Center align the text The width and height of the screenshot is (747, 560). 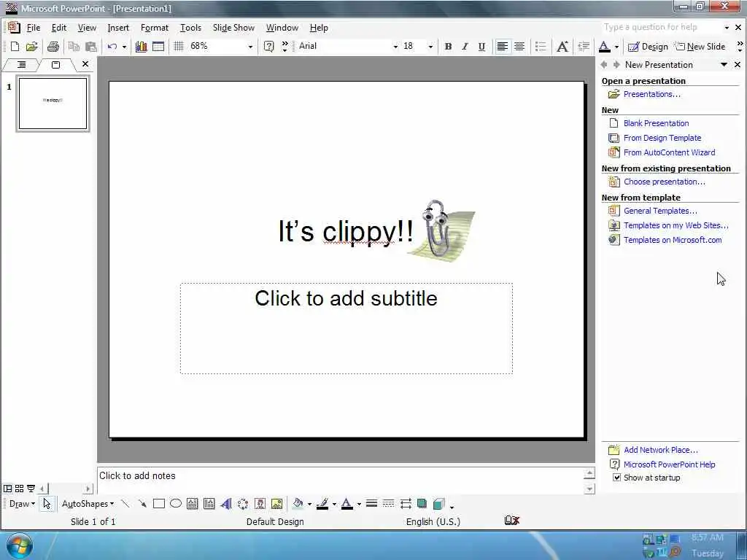[x=519, y=46]
